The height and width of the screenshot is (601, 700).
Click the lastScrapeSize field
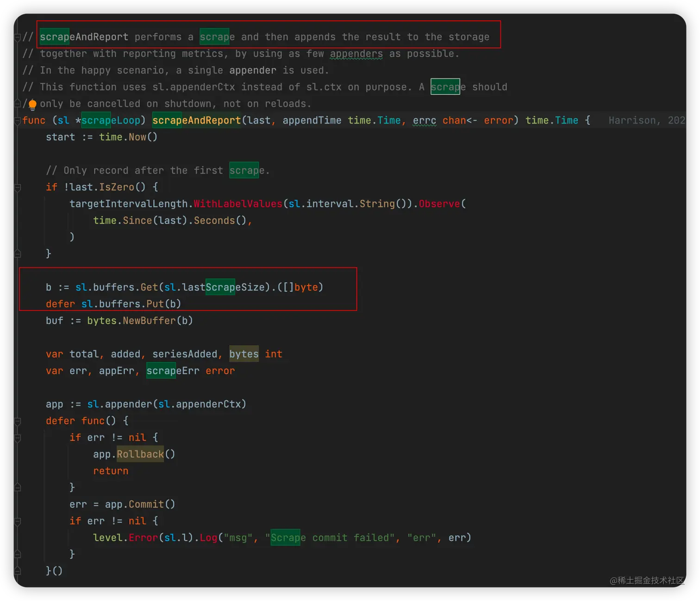[223, 287]
